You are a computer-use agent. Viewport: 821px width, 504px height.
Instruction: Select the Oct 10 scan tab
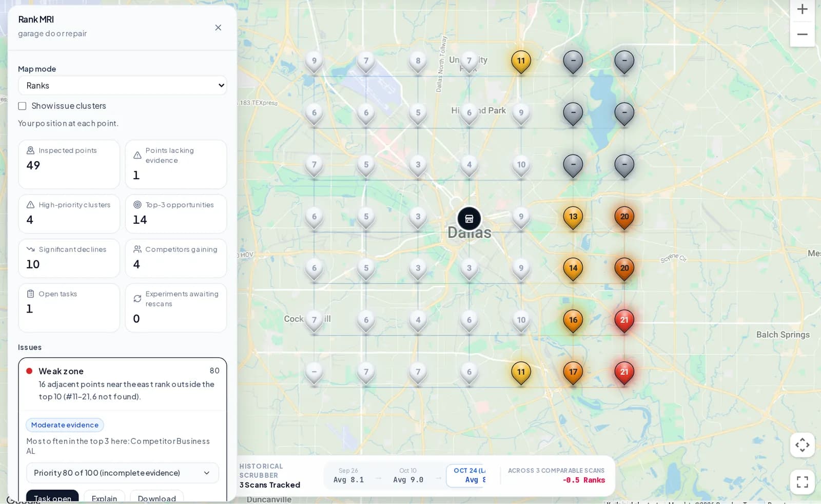tap(408, 475)
